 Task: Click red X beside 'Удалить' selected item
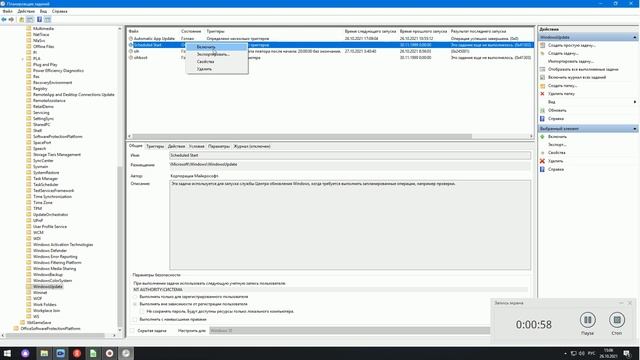[542, 161]
